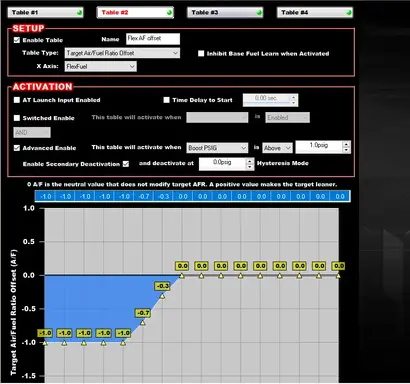Switch to Table #1 tab

click(x=45, y=13)
